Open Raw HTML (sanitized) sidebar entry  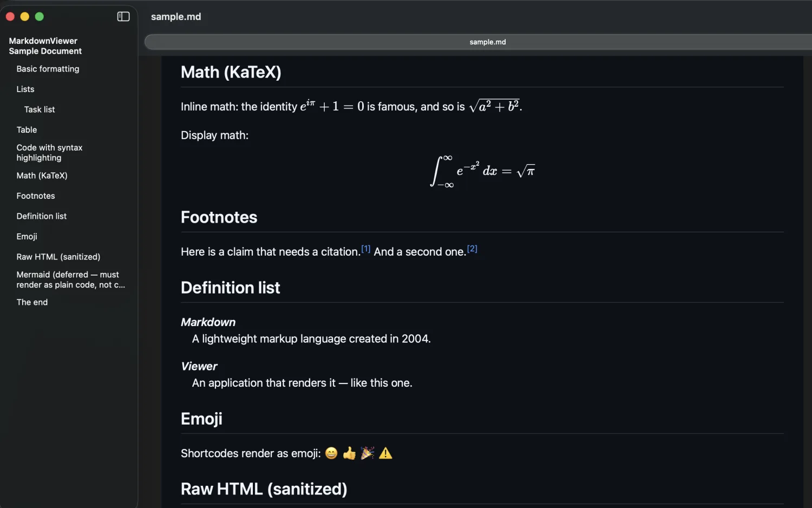(58, 257)
